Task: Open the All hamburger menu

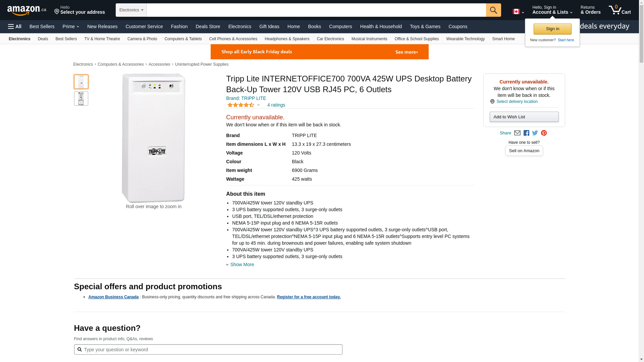Action: [15, 26]
